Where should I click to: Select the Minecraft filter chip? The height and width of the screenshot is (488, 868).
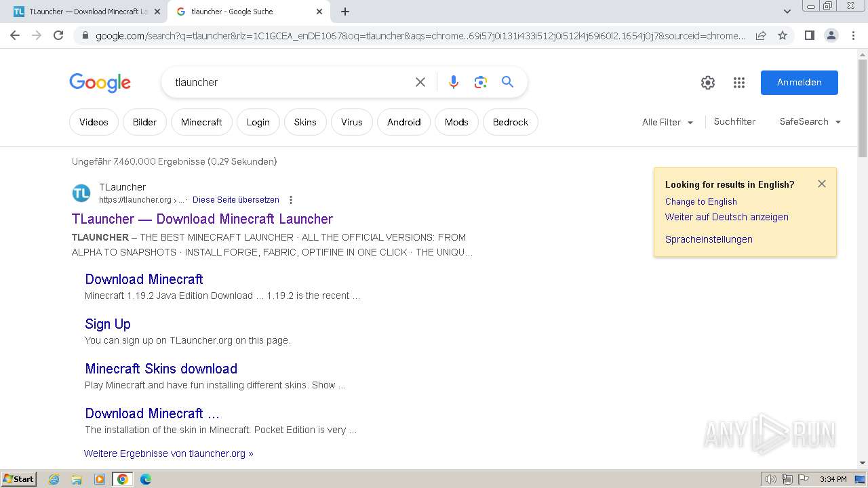click(201, 122)
